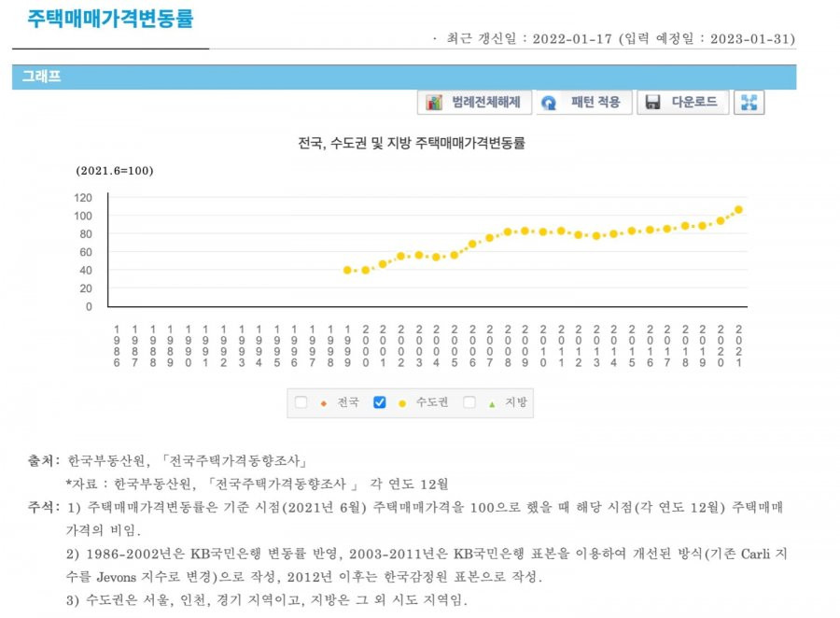Click the refresh icon on 패턴 적용 button
The width and height of the screenshot is (840, 618).
(549, 103)
